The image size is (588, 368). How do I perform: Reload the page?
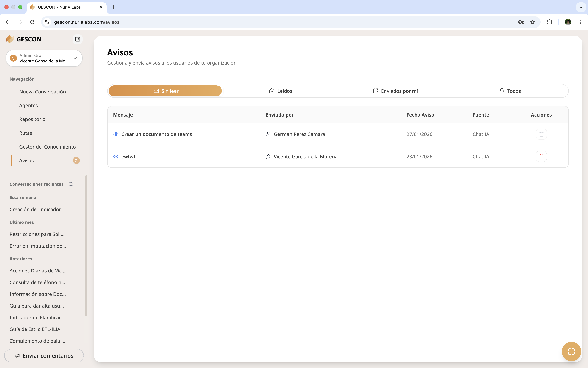tap(32, 22)
